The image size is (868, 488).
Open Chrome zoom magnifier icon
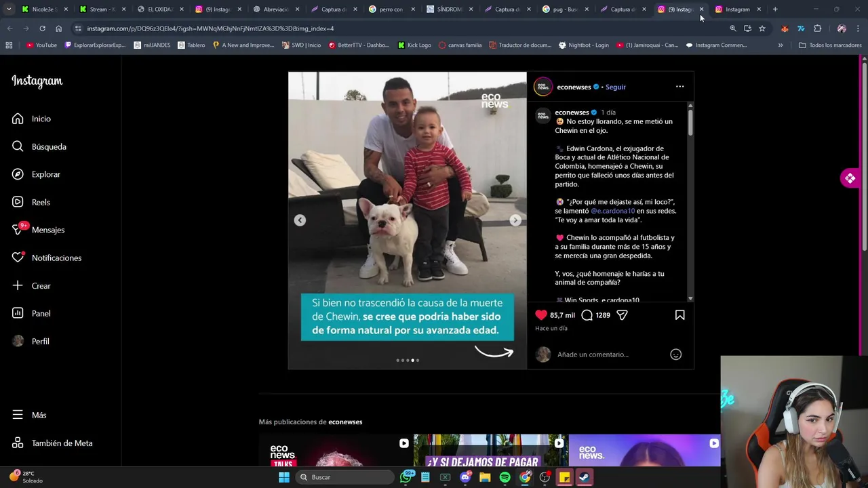click(732, 28)
